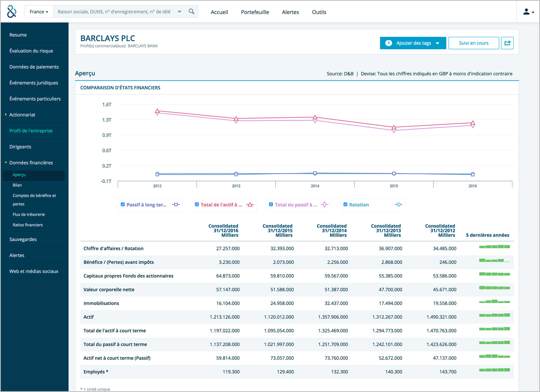
Task: Open Sauvegardes in the sidebar
Action: (x=23, y=240)
